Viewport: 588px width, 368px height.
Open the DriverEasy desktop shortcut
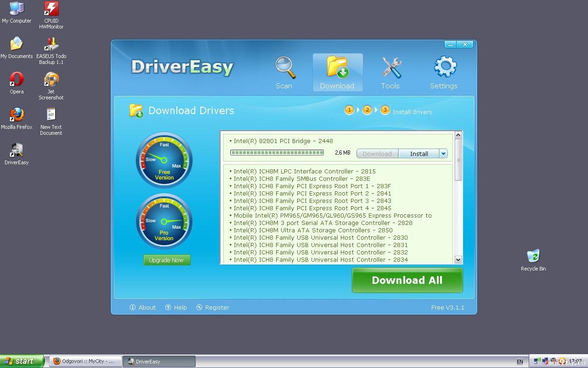17,154
